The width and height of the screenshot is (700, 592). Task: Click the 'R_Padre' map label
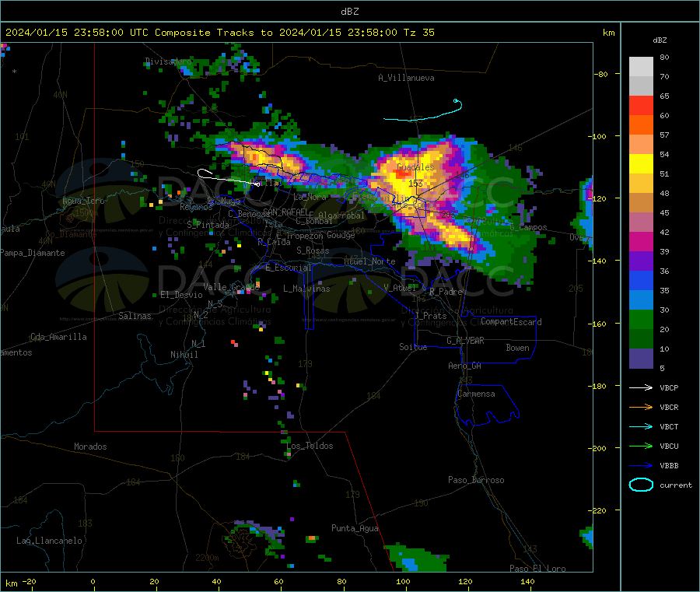coord(446,292)
